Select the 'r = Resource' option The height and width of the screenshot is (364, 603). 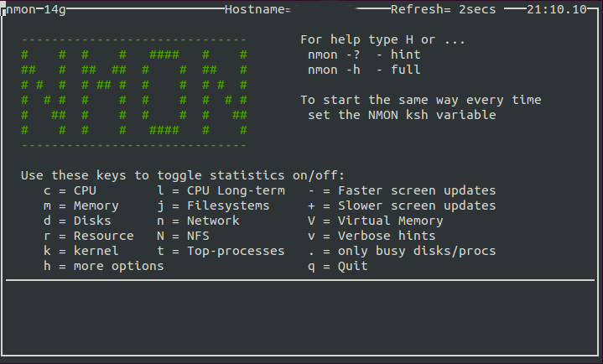pyautogui.click(x=89, y=236)
